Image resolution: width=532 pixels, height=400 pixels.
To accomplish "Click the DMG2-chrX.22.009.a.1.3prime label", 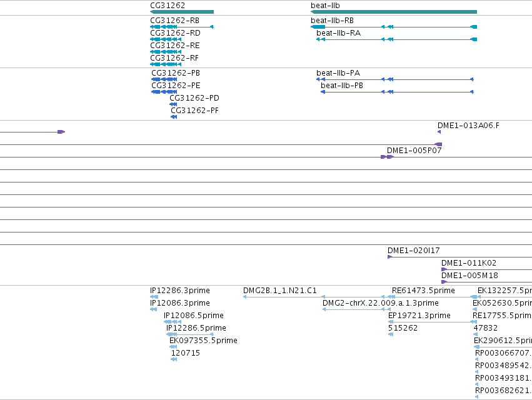I will 380,303.
